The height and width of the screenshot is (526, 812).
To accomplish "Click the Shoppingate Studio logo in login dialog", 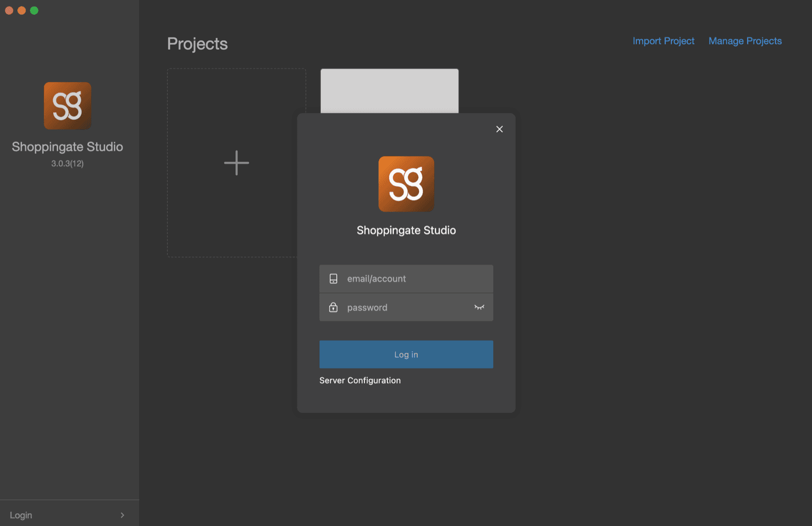I will [x=406, y=184].
